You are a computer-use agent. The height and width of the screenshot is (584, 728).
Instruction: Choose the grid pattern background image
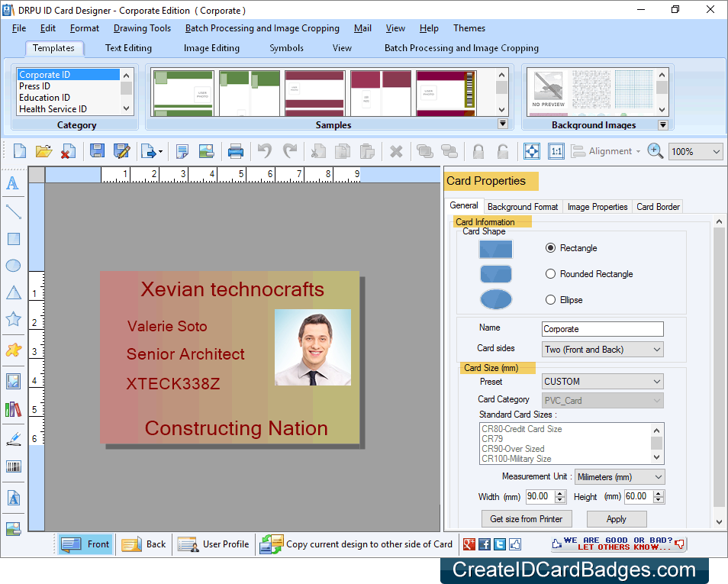(x=633, y=89)
